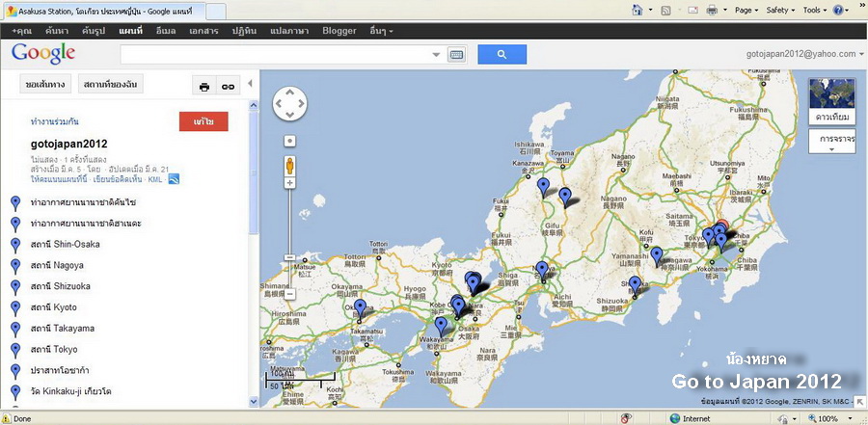Pan the map right with the east arrow
Viewport: 868px width, 425px height.
[x=301, y=103]
